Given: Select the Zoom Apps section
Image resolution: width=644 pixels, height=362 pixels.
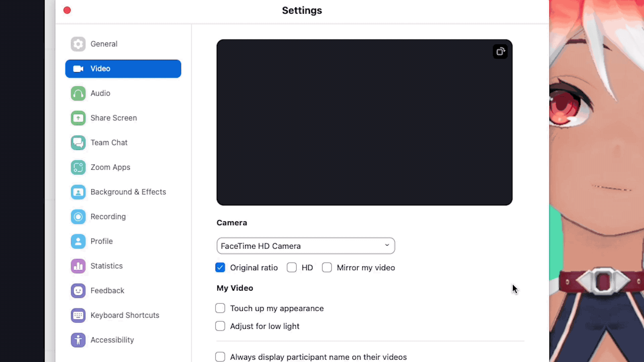Looking at the screenshot, I should pyautogui.click(x=110, y=167).
